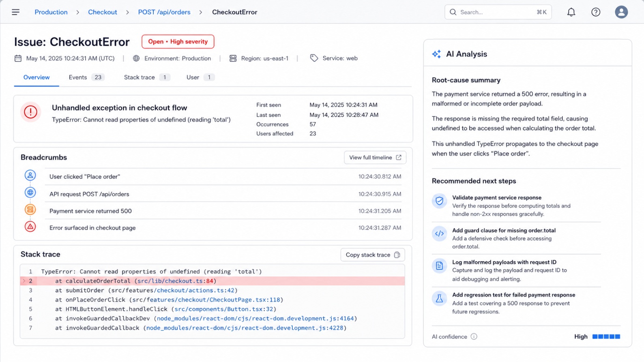This screenshot has height=362, width=644.
Task: Open src/lib/checkout.ts:84 source link
Action: 175,281
